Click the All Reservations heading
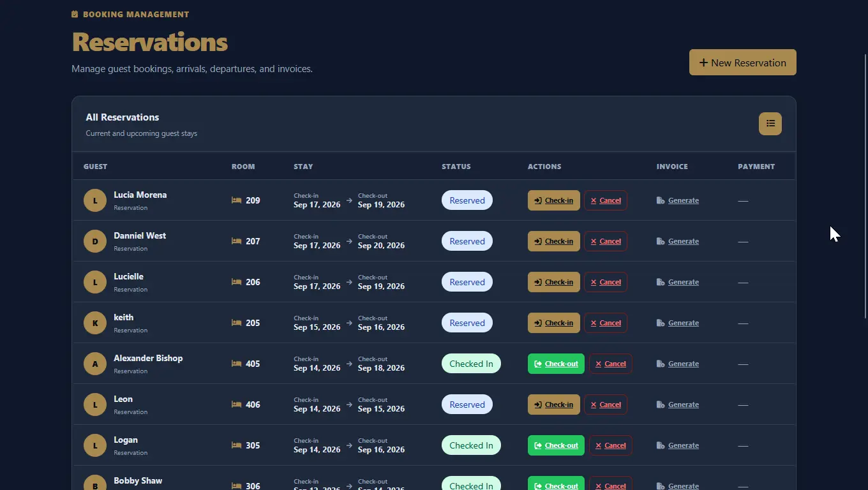This screenshot has width=868, height=490. (x=123, y=117)
